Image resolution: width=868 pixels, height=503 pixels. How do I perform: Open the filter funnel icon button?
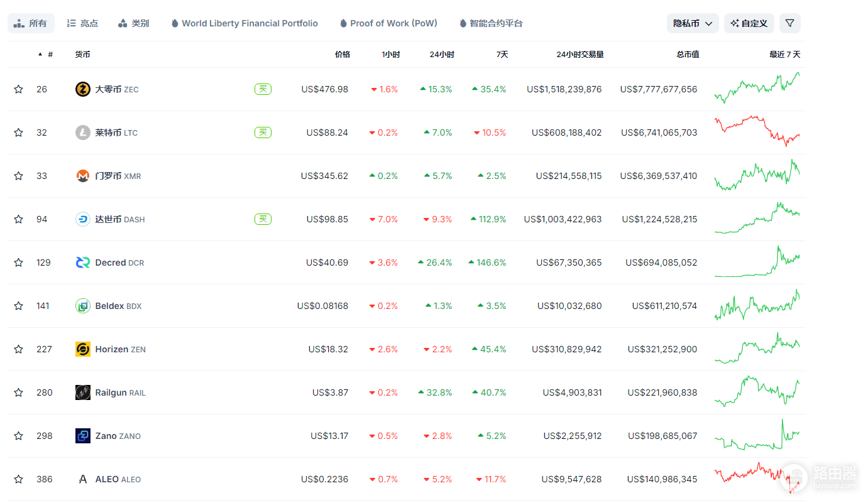[790, 23]
